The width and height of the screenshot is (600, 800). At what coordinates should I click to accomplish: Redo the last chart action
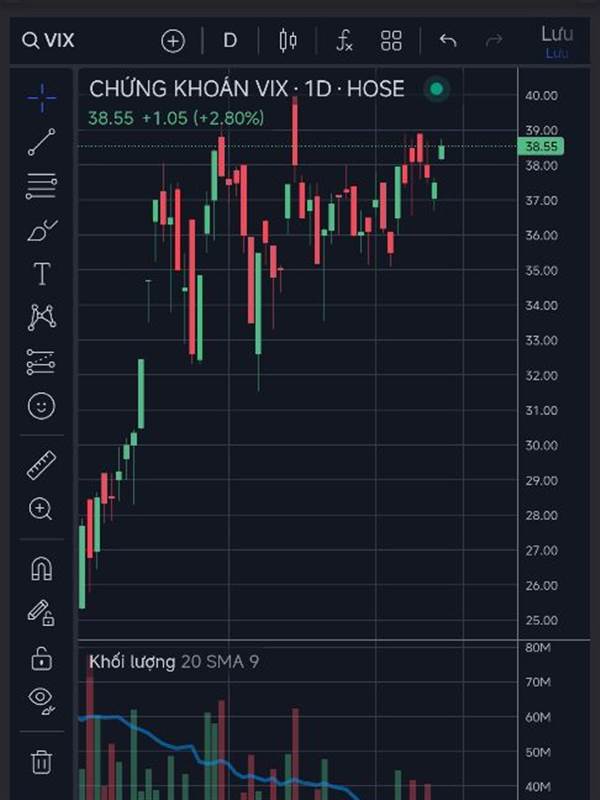coord(494,40)
